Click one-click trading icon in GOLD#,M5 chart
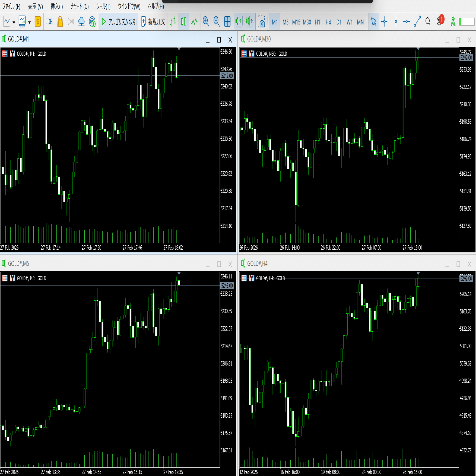Viewport: 476px width, 476px height. click(5, 278)
